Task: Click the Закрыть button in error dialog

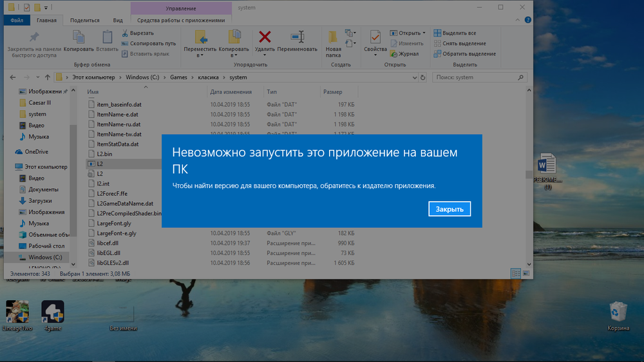Action: (x=450, y=209)
